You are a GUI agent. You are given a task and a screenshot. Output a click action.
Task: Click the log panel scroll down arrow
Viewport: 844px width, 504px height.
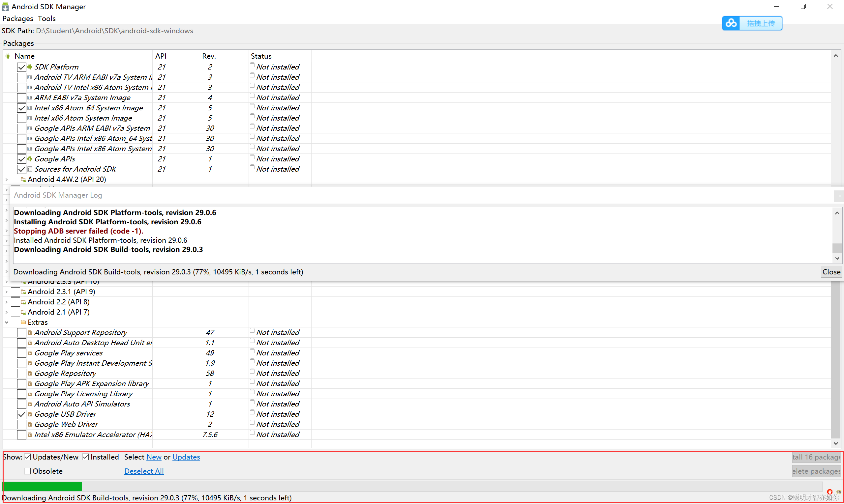[x=837, y=259]
